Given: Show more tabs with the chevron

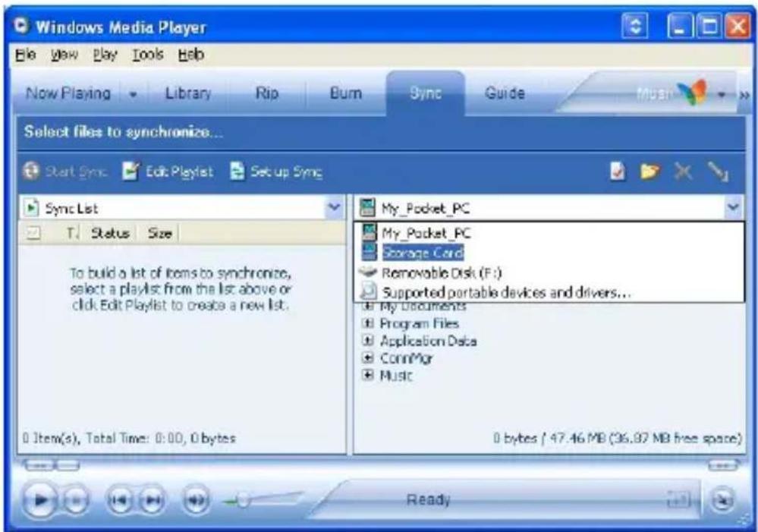Looking at the screenshot, I should coord(744,96).
